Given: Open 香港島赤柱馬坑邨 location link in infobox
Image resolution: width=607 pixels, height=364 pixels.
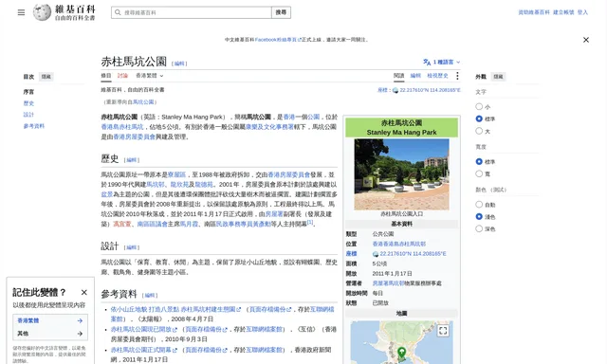Looking at the screenshot, I should pyautogui.click(x=398, y=244).
